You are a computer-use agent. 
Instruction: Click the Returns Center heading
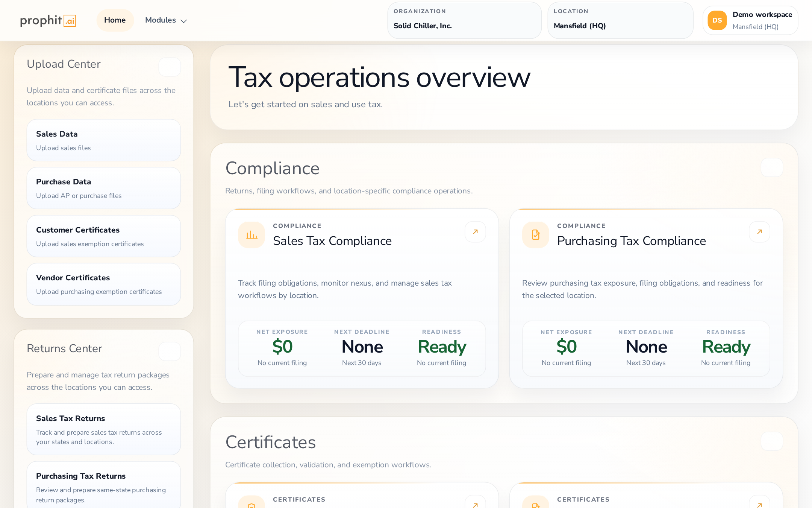[64, 348]
